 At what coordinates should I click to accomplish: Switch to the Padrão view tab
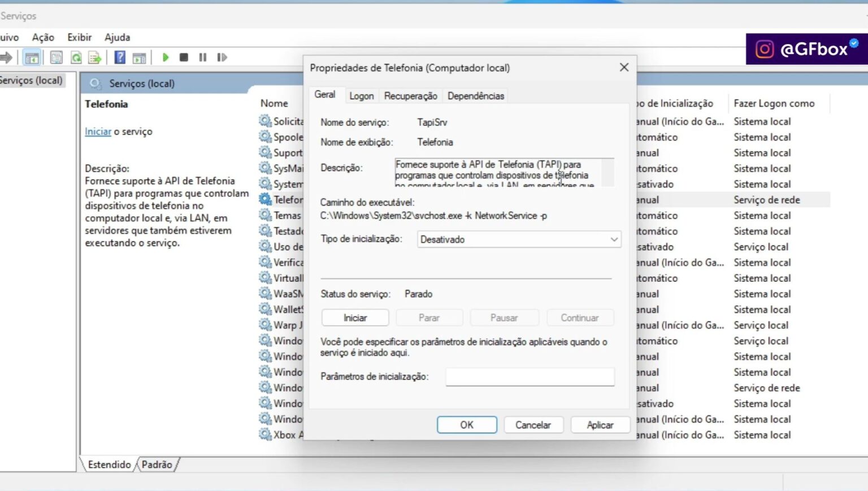click(x=157, y=464)
